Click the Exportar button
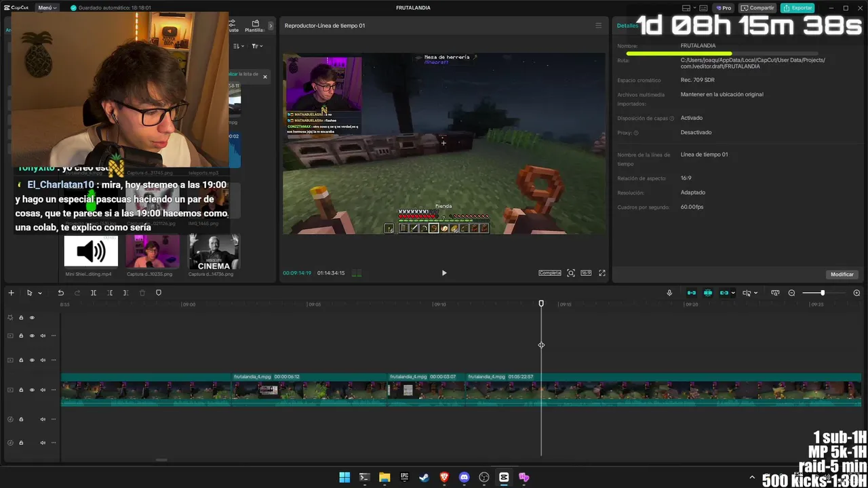Image resolution: width=868 pixels, height=488 pixels. [797, 8]
